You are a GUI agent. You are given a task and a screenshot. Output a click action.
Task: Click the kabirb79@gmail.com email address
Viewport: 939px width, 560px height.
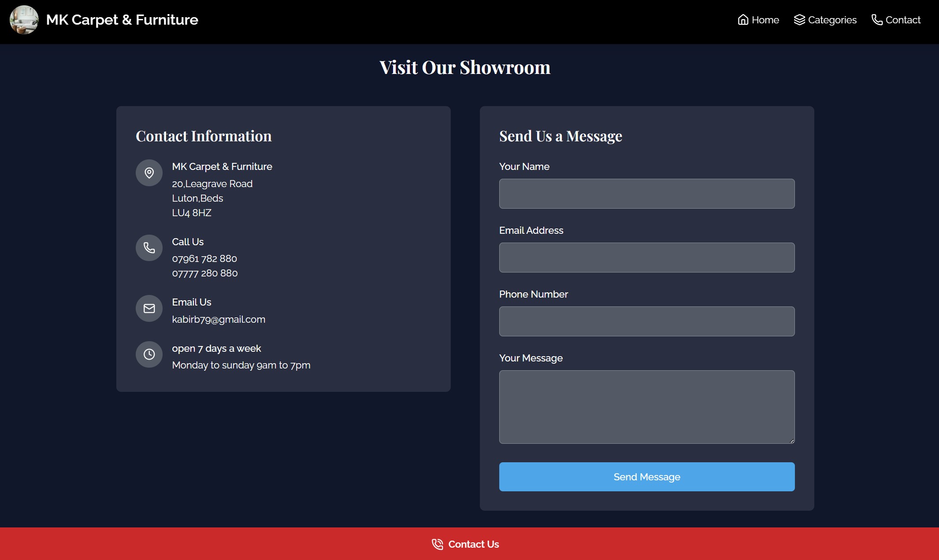(219, 320)
